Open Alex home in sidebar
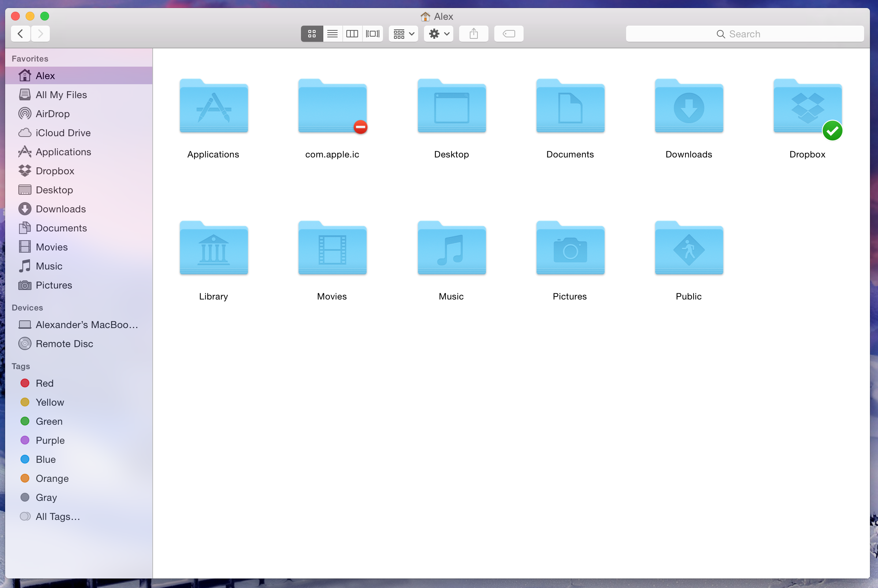This screenshot has height=588, width=878. [x=79, y=76]
